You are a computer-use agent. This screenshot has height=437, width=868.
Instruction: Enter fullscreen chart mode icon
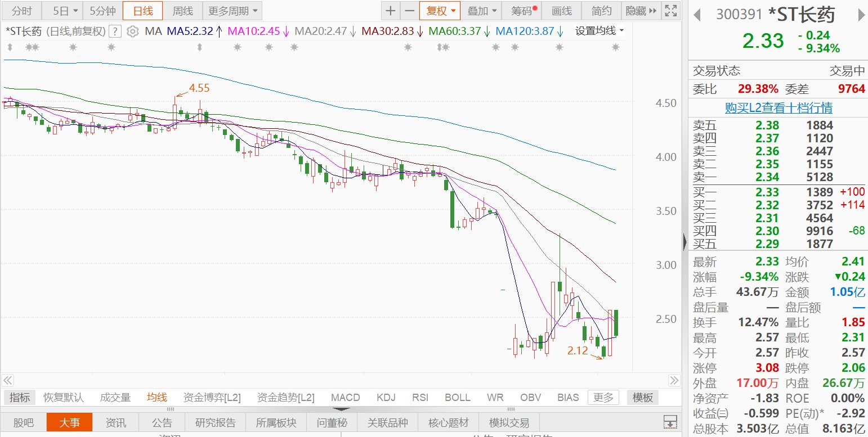pos(670,11)
